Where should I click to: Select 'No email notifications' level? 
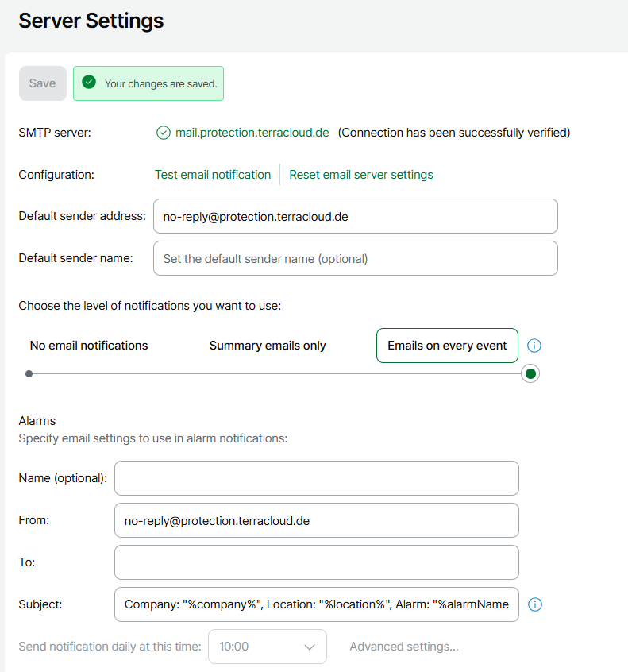[x=89, y=346]
